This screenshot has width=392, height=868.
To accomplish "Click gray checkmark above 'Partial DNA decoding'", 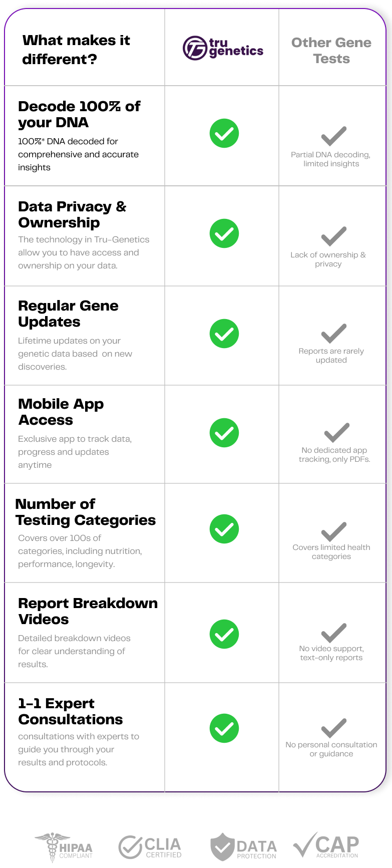I will coord(333,136).
